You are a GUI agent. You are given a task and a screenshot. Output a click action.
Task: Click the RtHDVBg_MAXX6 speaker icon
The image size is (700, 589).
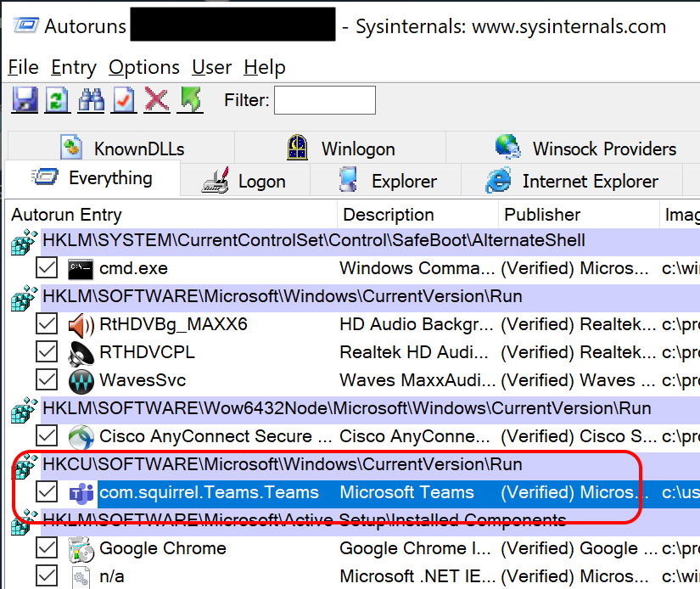point(81,325)
